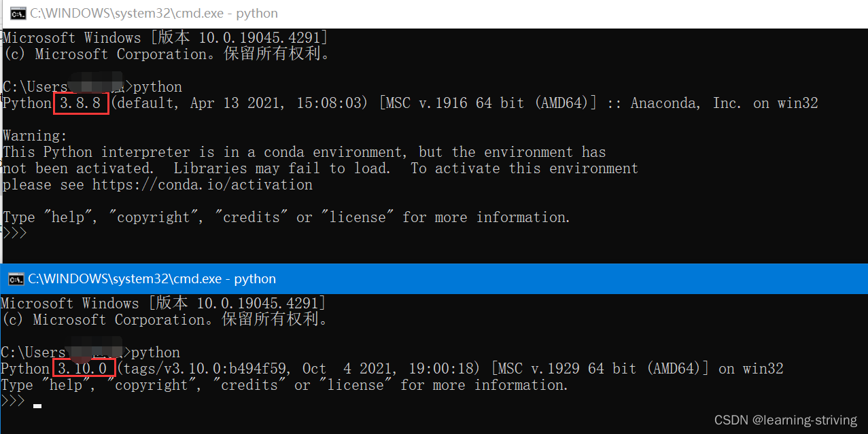Click the Anaconda, Inc. text
868x434 pixels.
(x=685, y=103)
